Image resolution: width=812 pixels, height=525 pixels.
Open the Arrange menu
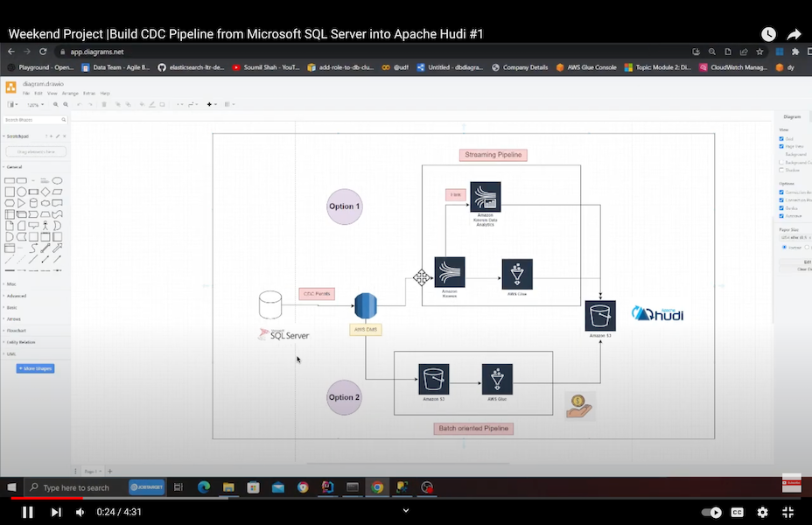point(69,93)
